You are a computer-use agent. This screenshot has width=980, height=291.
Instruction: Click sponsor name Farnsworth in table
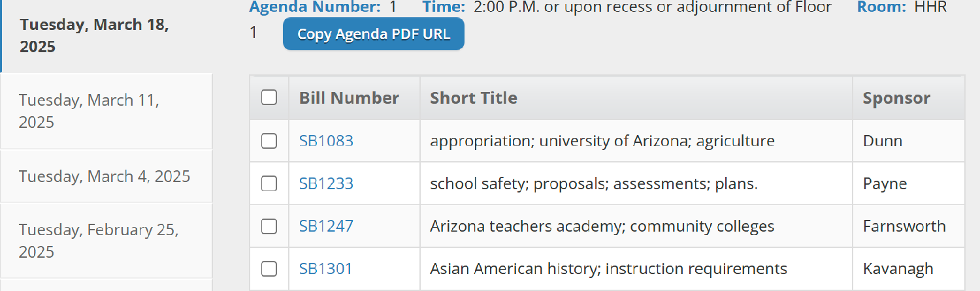(904, 226)
